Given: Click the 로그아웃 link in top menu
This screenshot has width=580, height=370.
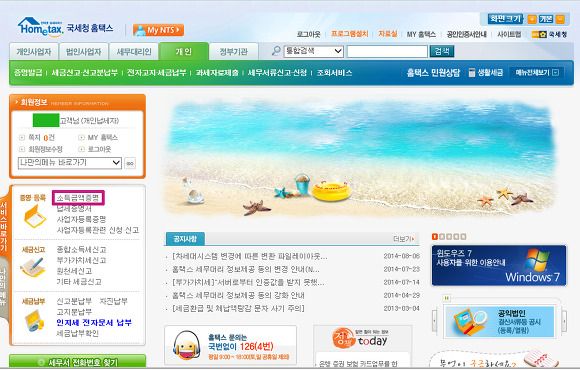Looking at the screenshot, I should tap(308, 34).
